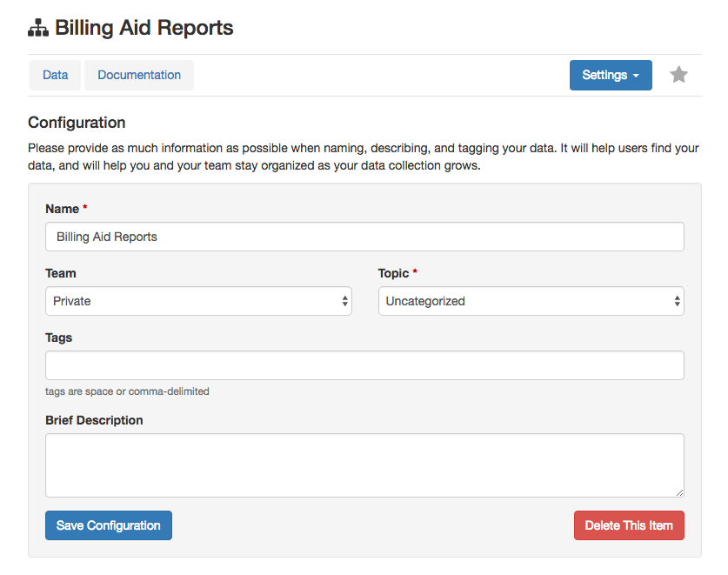This screenshot has width=728, height=575.
Task: Click the Brief Description resize handle
Action: tap(679, 492)
